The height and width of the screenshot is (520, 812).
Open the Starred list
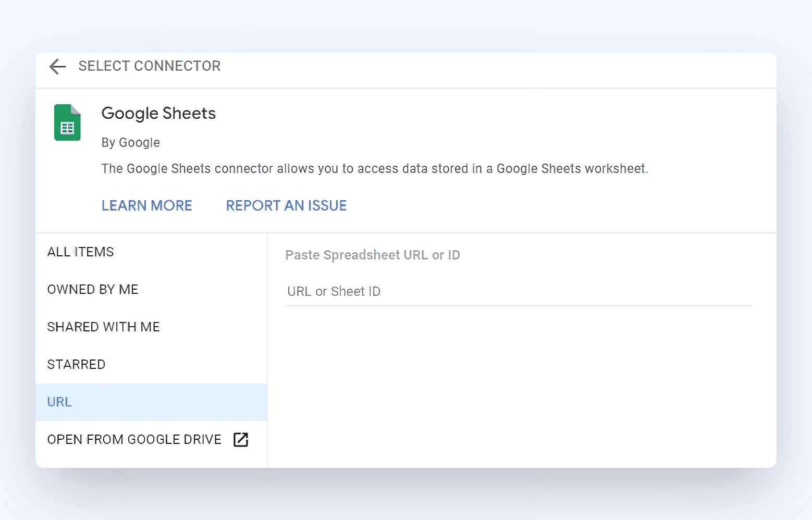click(77, 365)
